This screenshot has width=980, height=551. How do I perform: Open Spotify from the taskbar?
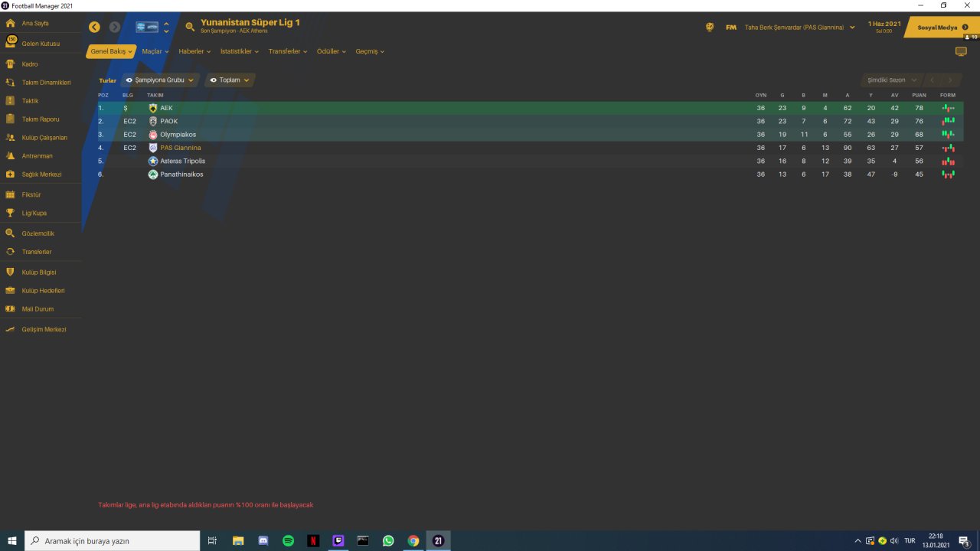click(x=288, y=541)
